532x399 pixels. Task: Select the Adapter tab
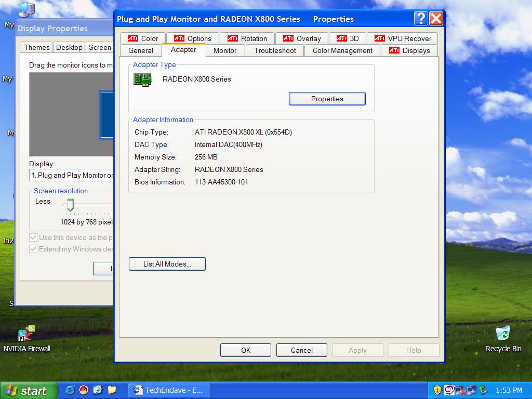tap(183, 49)
